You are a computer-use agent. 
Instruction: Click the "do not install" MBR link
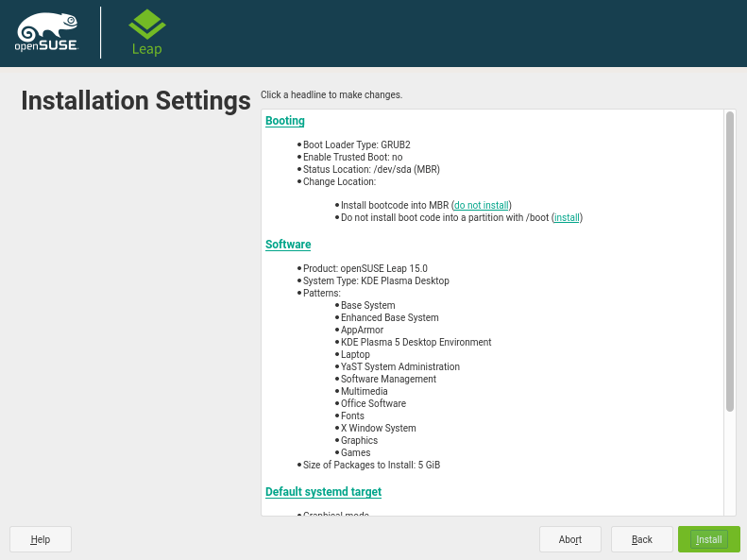click(482, 205)
